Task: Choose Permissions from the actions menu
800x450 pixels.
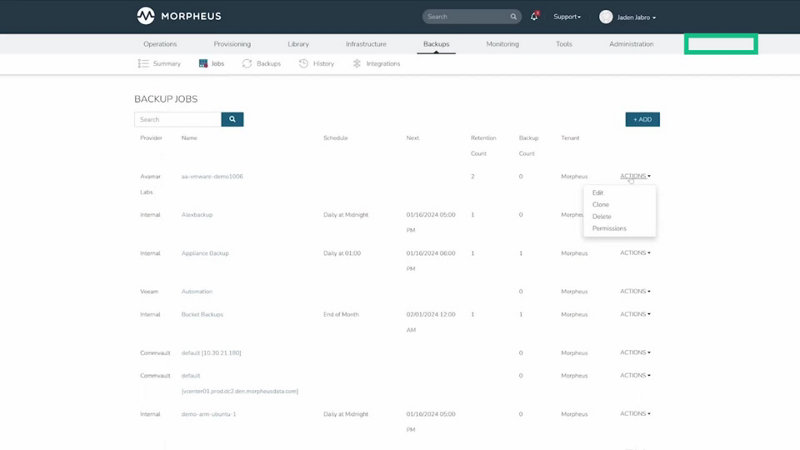Action: (x=609, y=228)
